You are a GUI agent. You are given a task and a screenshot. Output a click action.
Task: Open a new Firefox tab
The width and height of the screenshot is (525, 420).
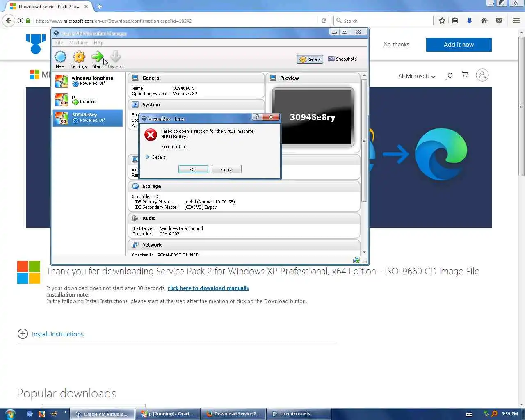coord(99,7)
